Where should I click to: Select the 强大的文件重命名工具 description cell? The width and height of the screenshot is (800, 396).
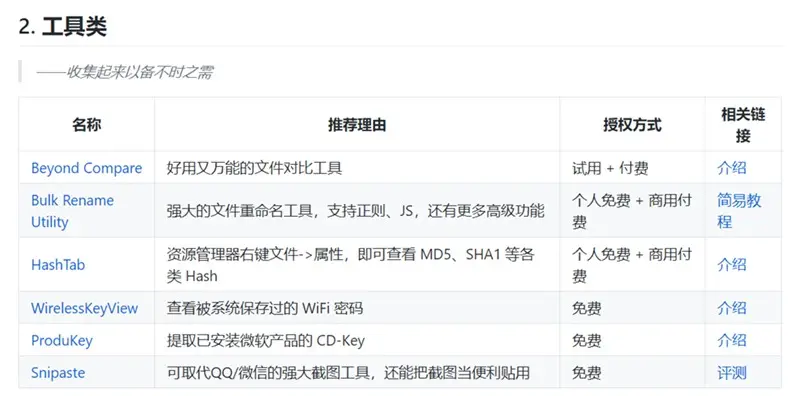click(356, 211)
